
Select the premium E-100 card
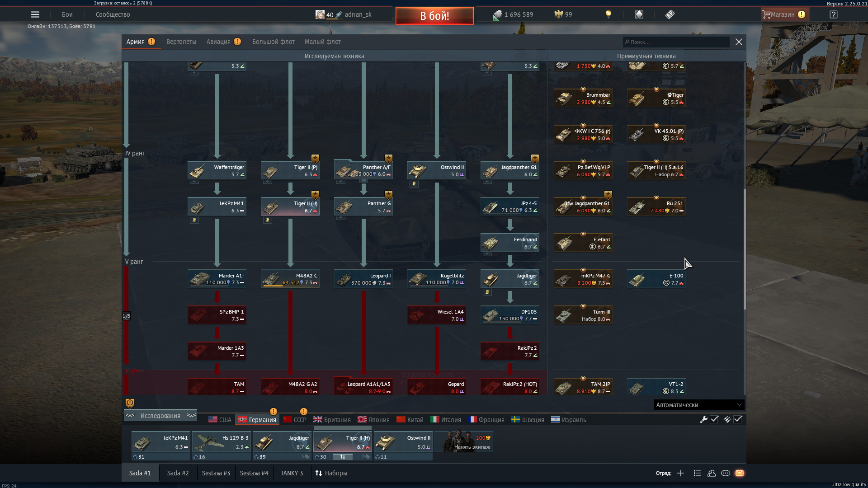(656, 279)
